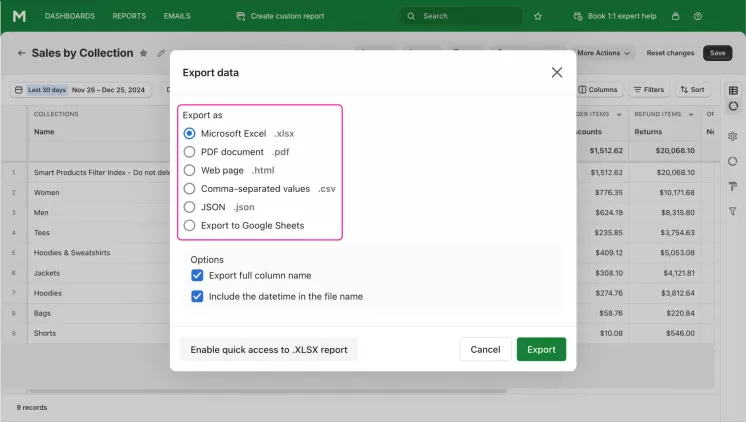Click Book 1:1 expert help
The image size is (746, 422).
coord(615,16)
